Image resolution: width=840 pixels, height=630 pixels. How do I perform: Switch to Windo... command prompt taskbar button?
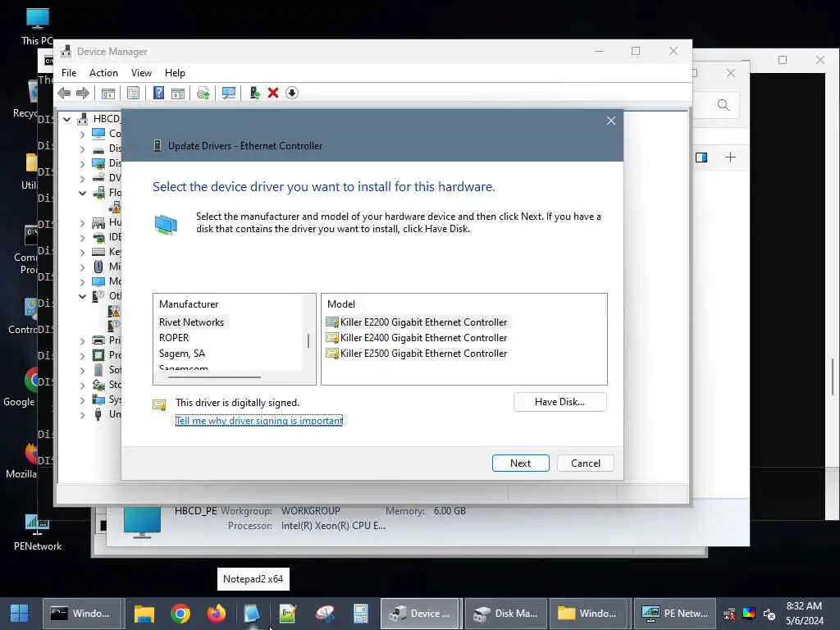point(83,614)
